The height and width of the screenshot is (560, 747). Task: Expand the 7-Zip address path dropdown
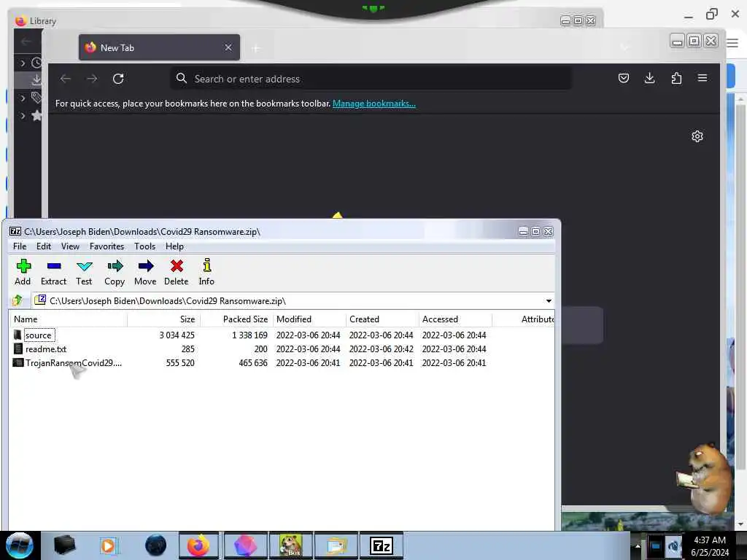click(x=549, y=301)
